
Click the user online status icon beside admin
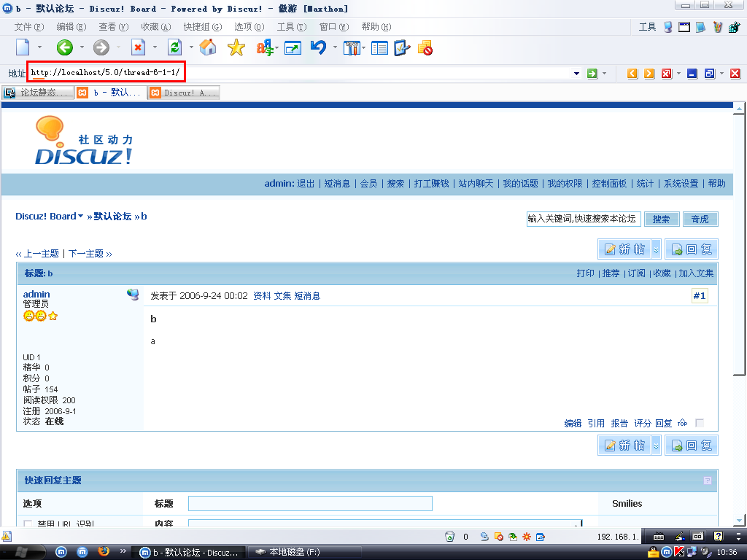click(133, 295)
